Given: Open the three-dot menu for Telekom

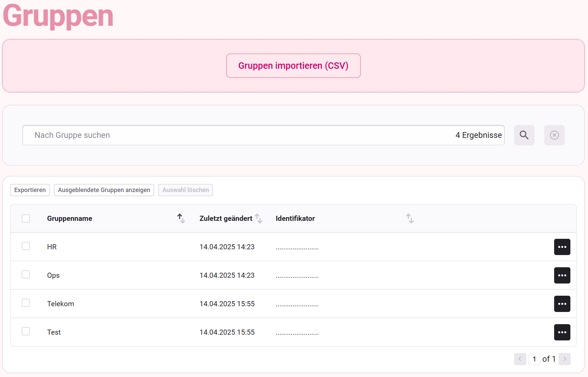Looking at the screenshot, I should tap(562, 304).
